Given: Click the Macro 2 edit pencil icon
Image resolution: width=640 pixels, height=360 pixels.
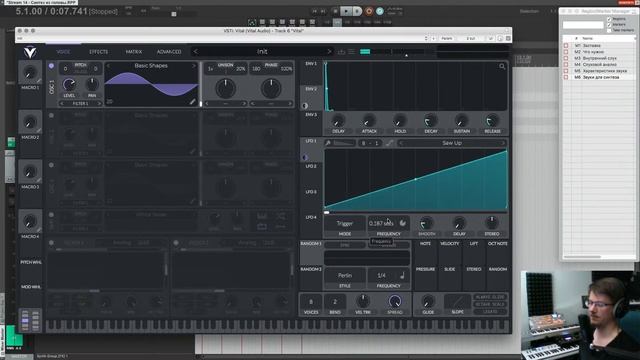Looking at the screenshot, I should [39, 131].
